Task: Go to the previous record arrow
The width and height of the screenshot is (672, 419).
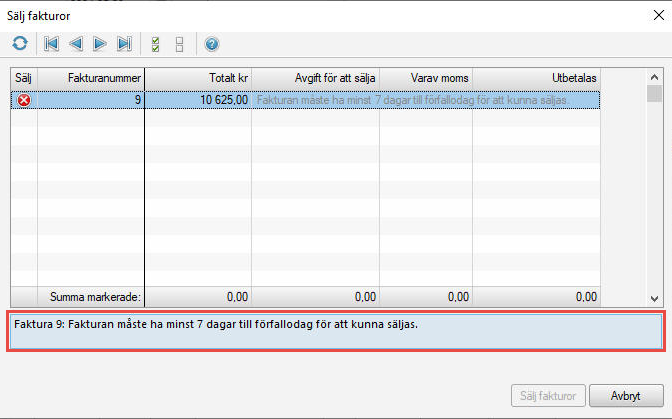Action: 76,44
